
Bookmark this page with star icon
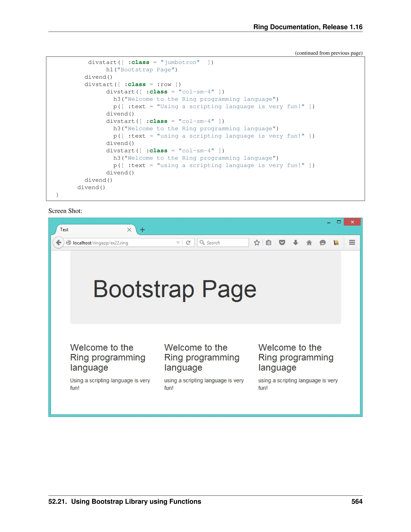(257, 243)
